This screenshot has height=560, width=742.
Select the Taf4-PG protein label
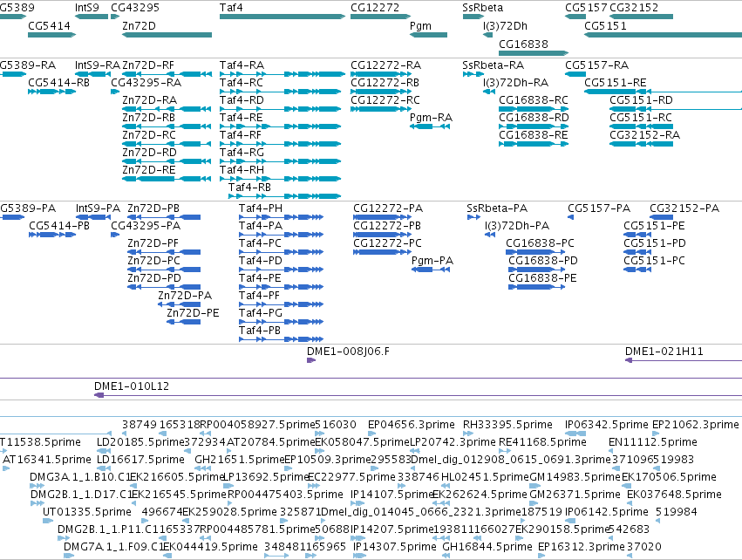click(261, 313)
